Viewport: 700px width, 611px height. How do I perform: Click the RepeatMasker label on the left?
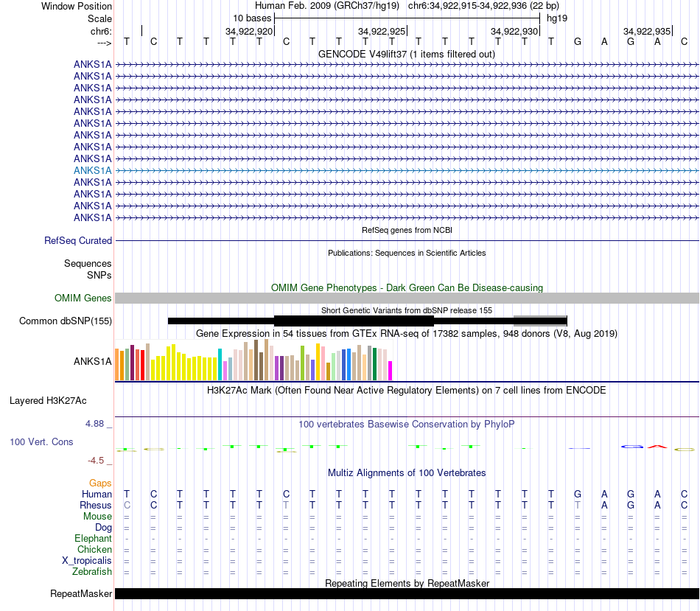click(81, 593)
